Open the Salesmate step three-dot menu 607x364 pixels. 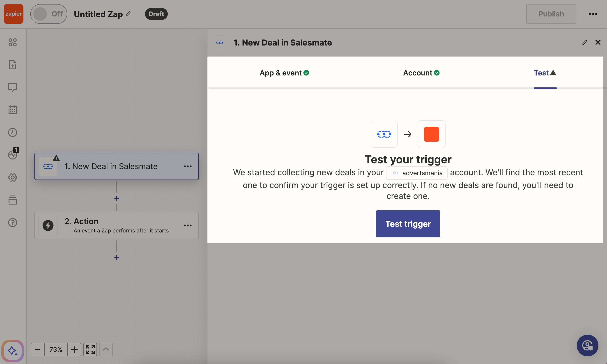(188, 166)
